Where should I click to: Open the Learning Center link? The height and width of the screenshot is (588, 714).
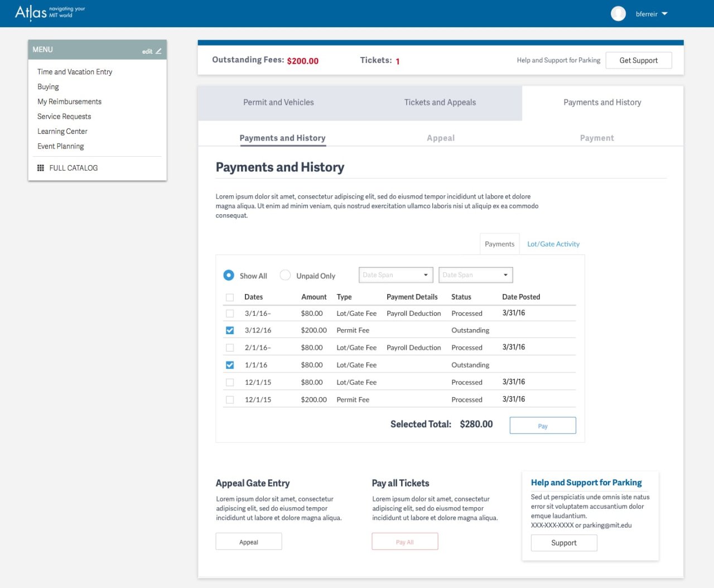tap(62, 132)
